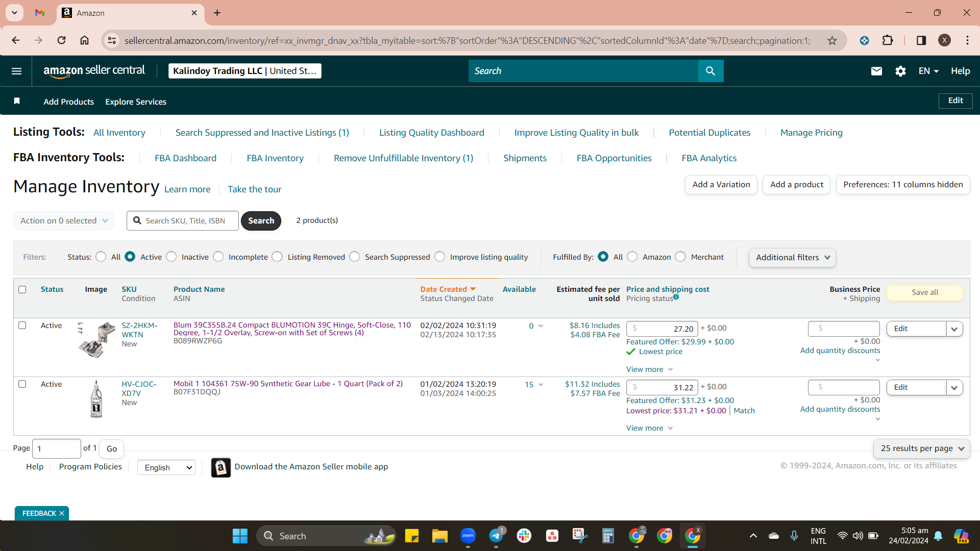This screenshot has height=551, width=980.
Task: Open the 25 results per page dropdown
Action: [922, 448]
